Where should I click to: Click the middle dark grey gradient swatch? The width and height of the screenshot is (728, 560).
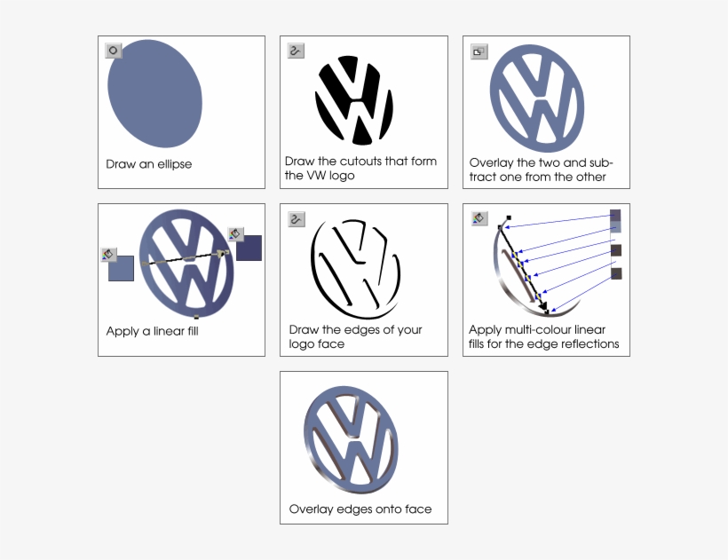coord(616,250)
